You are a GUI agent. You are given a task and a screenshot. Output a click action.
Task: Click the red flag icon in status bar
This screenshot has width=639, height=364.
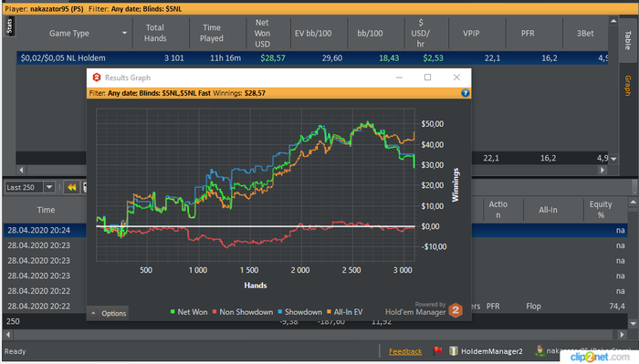(437, 350)
